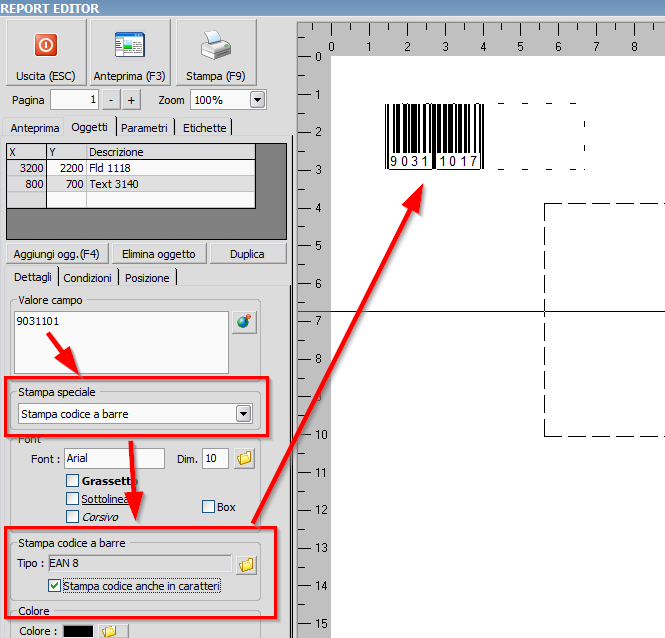Select the barcode object on the canvas

click(x=434, y=136)
